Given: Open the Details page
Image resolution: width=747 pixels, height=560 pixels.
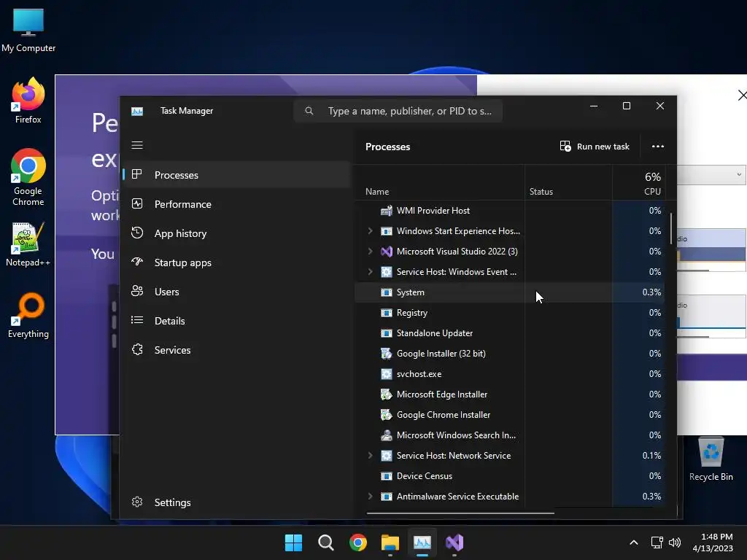Looking at the screenshot, I should point(237,321).
